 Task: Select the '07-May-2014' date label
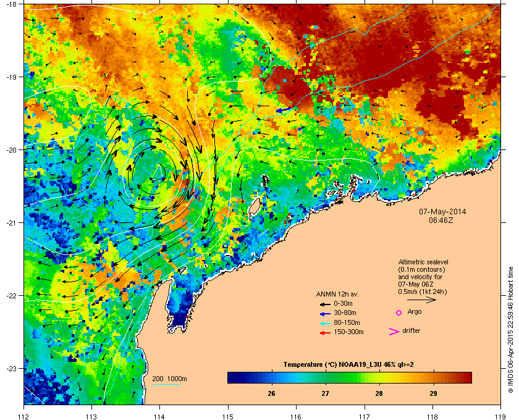point(442,212)
